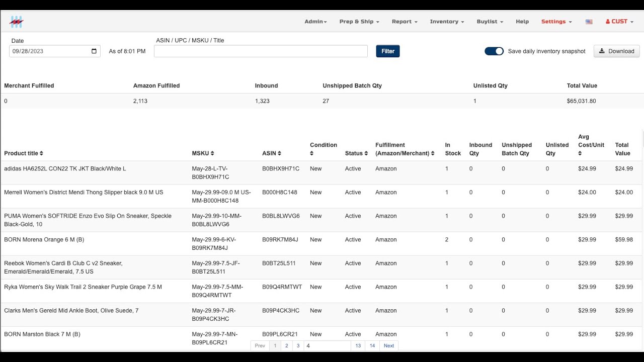644x362 pixels.
Task: Sort by ASIN column arrows
Action: pos(279,153)
